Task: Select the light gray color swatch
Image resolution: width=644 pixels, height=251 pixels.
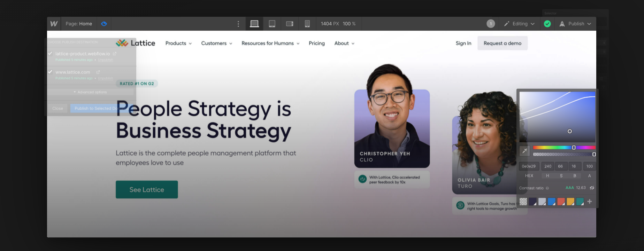Action: [x=542, y=202]
